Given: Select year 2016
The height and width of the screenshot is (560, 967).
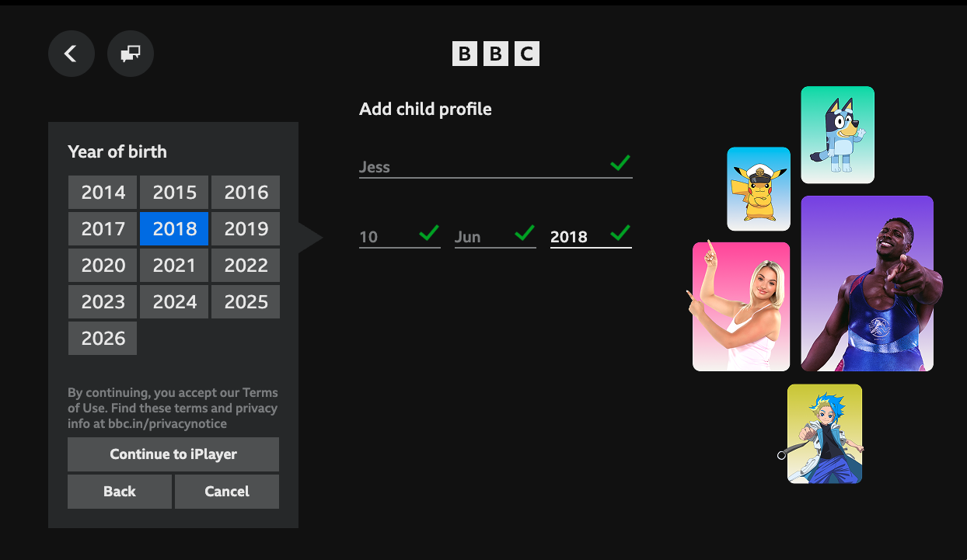Looking at the screenshot, I should (246, 193).
